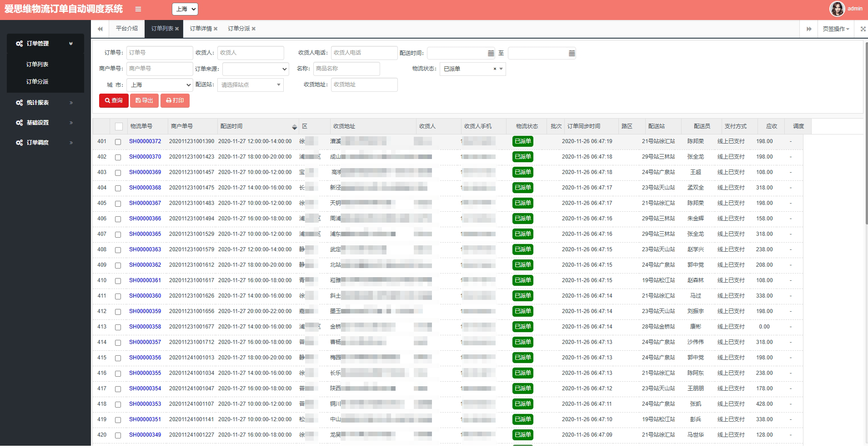Screen dimensions: 868x448
Task: Switch to the 平台介绍 tab
Action: 127,29
